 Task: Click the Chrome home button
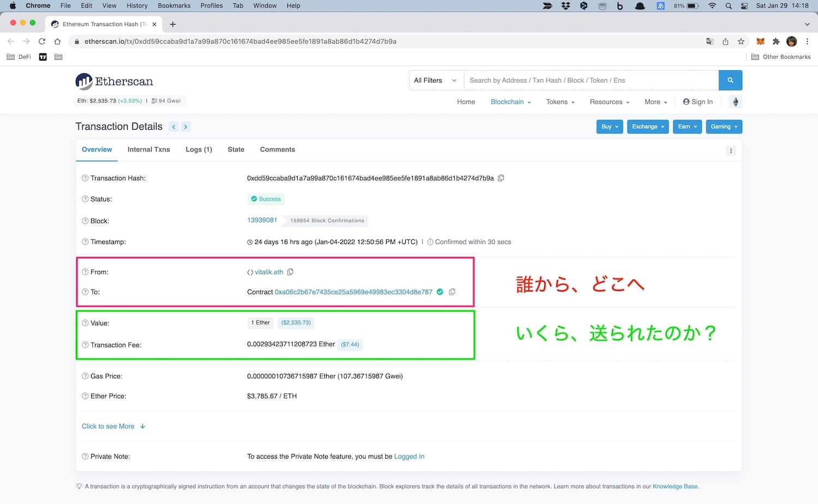[57, 41]
